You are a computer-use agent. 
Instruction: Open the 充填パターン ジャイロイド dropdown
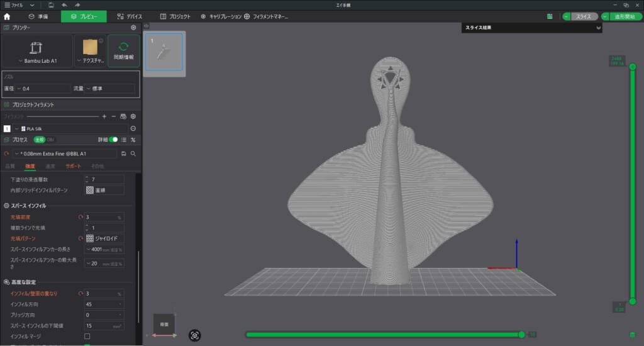[x=104, y=238]
